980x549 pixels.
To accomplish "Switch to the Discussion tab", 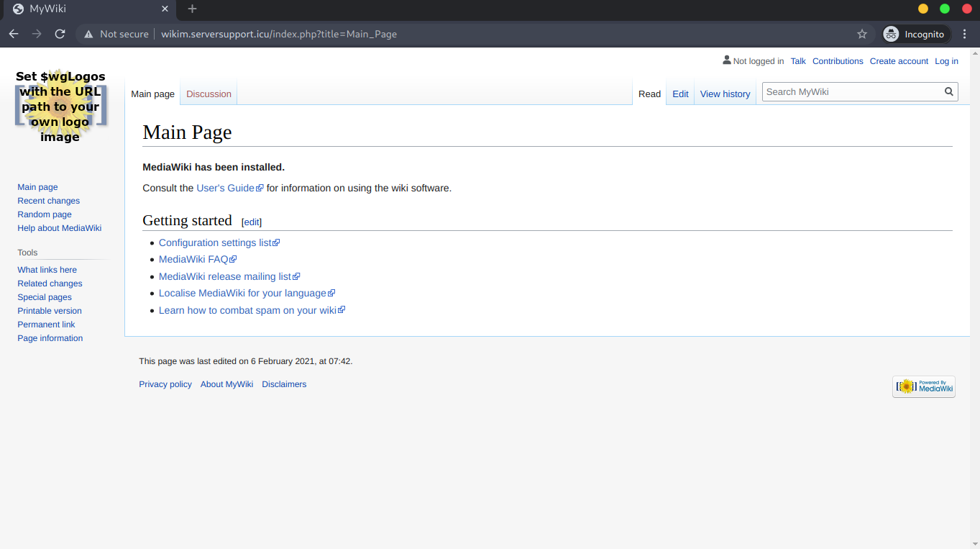I will click(209, 94).
